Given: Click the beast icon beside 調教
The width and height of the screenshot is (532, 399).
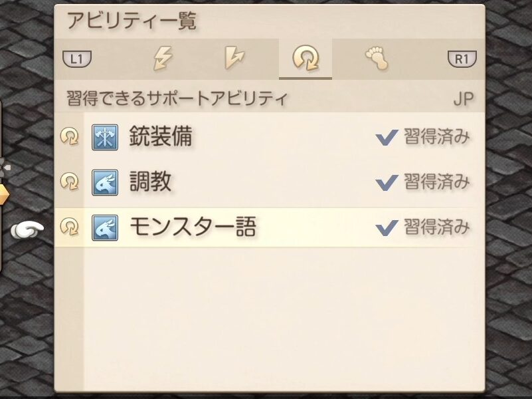Looking at the screenshot, I should tap(104, 182).
